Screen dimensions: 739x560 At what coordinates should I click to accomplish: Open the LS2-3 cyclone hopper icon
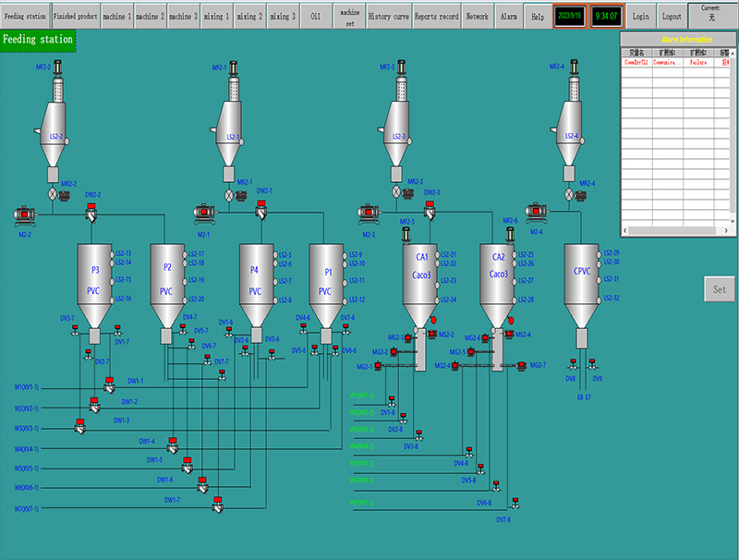[x=397, y=129]
